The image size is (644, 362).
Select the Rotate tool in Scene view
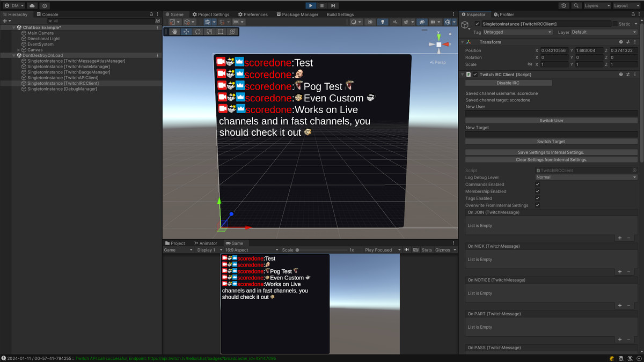pos(198,32)
